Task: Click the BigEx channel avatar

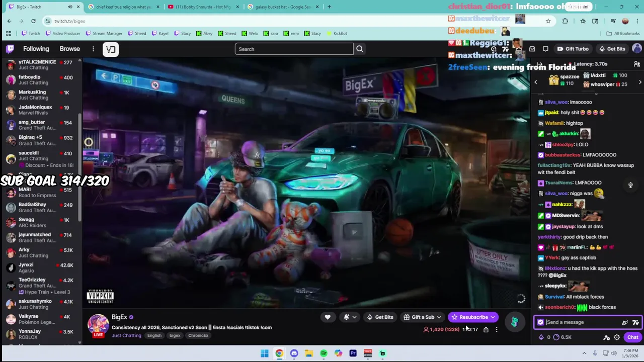Action: [x=98, y=325]
